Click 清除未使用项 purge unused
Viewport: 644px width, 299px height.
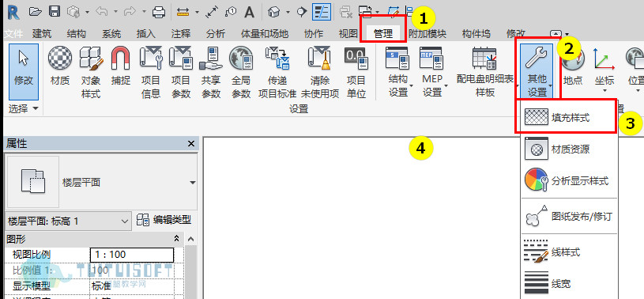[x=320, y=72]
